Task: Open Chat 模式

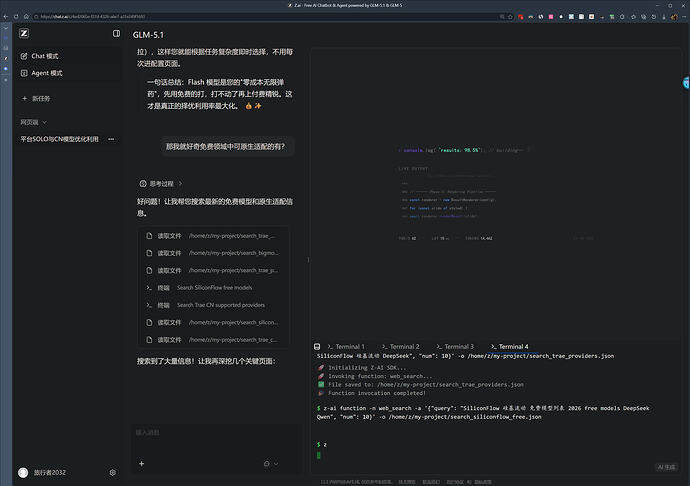Action: coord(40,56)
